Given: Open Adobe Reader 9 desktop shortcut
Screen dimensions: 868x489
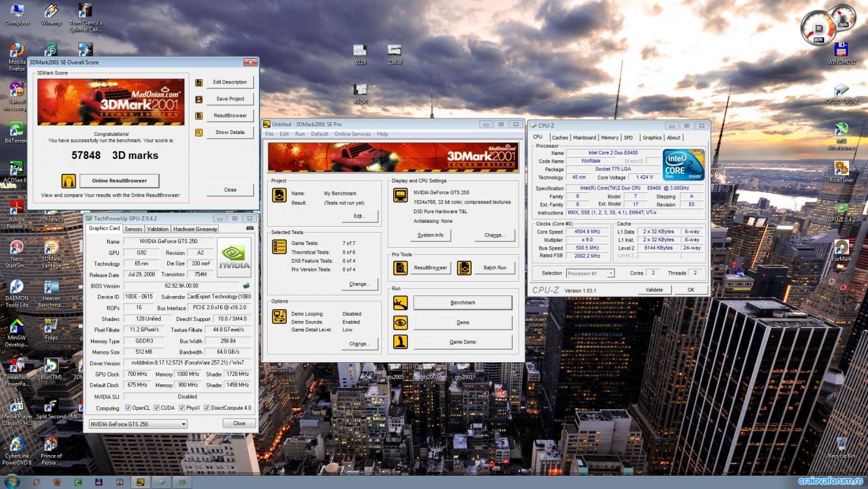Looking at the screenshot, I should pyautogui.click(x=17, y=215).
